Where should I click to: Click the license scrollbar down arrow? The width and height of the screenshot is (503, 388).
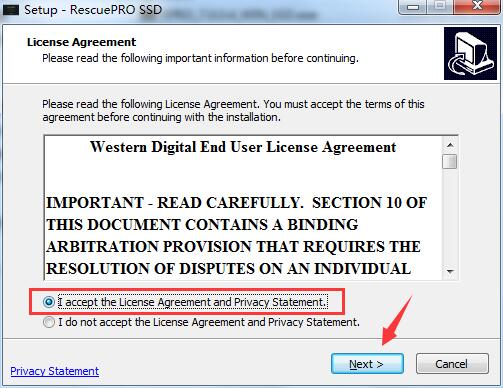pos(450,271)
